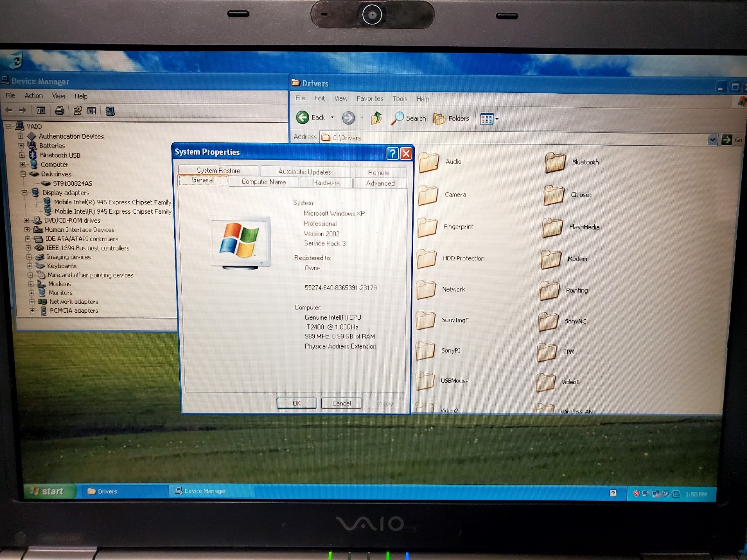The height and width of the screenshot is (560, 747).
Task: Select the Keyboards device category
Action: pyautogui.click(x=62, y=266)
